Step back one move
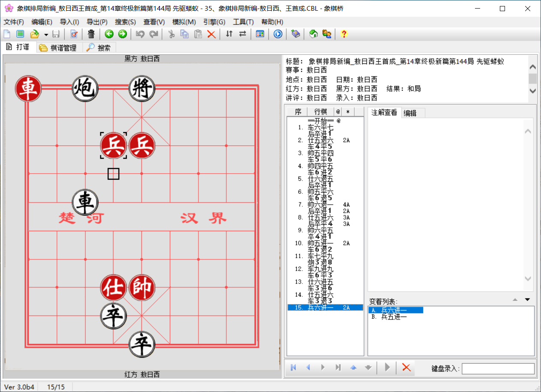This screenshot has width=541, height=392. 308,368
